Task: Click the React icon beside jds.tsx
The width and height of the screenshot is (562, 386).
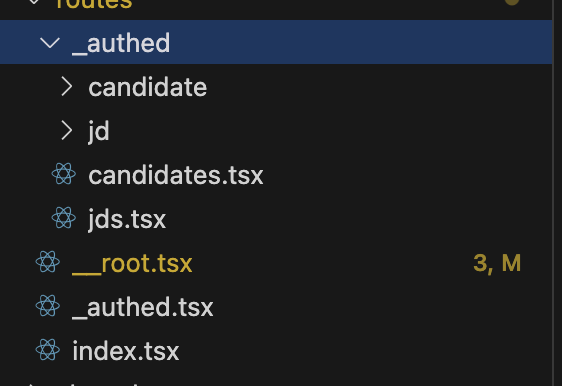Action: coord(64,218)
